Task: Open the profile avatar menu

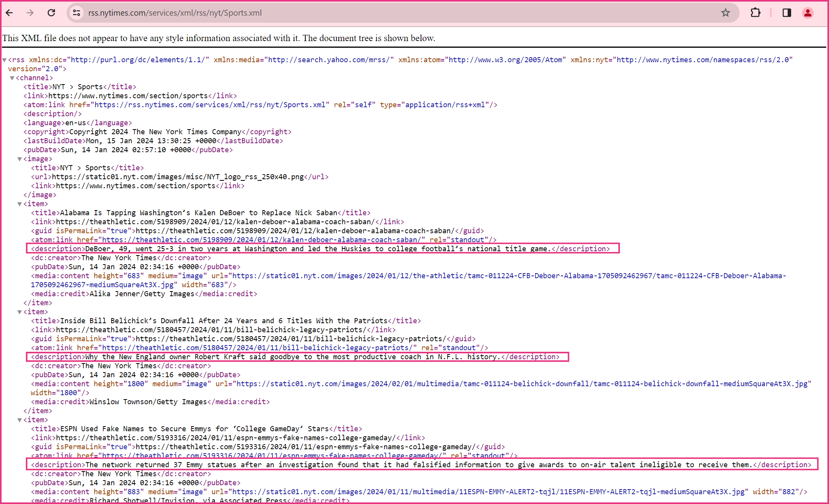Action: pyautogui.click(x=807, y=13)
